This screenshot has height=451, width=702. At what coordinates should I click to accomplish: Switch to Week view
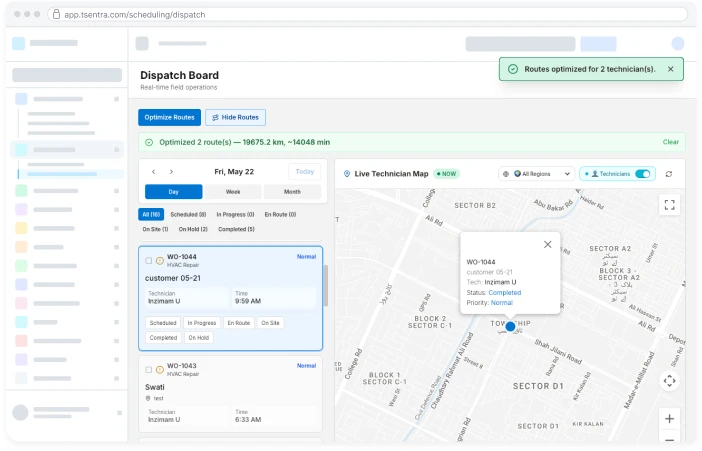[233, 192]
